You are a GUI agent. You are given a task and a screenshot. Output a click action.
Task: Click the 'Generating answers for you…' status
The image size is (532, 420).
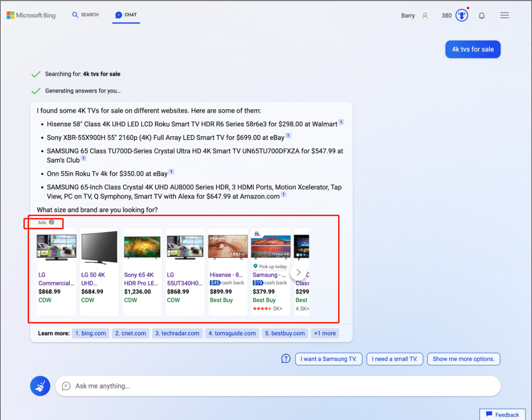point(83,90)
